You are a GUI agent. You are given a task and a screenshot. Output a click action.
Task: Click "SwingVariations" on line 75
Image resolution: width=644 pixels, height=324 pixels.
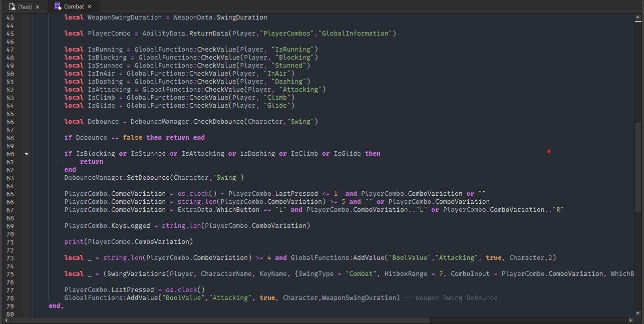(137, 274)
